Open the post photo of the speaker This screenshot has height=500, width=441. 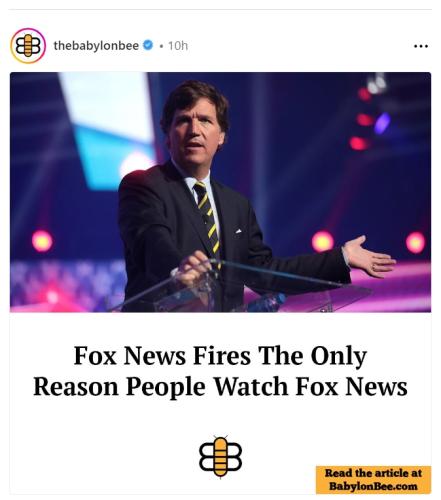click(x=220, y=192)
